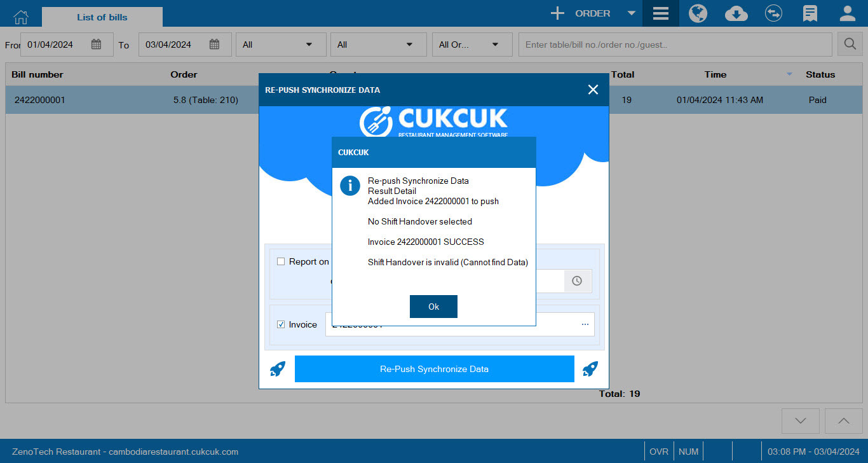This screenshot has width=868, height=463.
Task: Click the globe icon in the top bar
Action: pyautogui.click(x=698, y=13)
